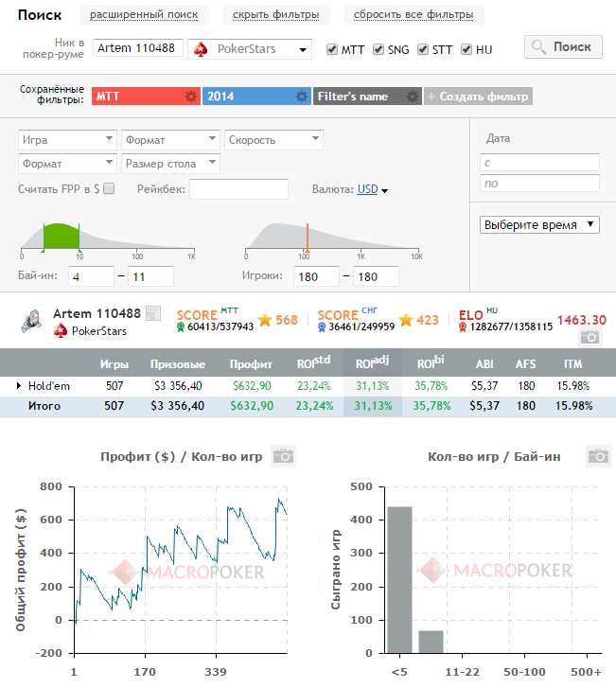The image size is (616, 688).
Task: Open the Выберите время dropdown
Action: pyautogui.click(x=539, y=224)
